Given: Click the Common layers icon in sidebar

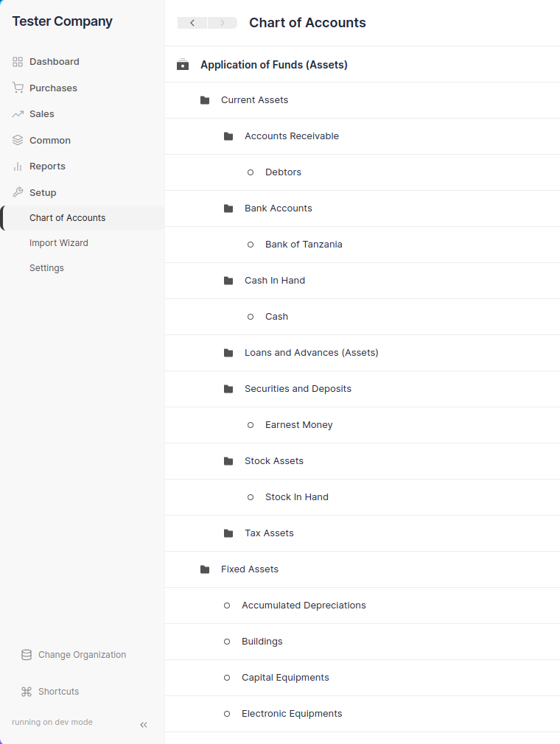Looking at the screenshot, I should point(16,140).
